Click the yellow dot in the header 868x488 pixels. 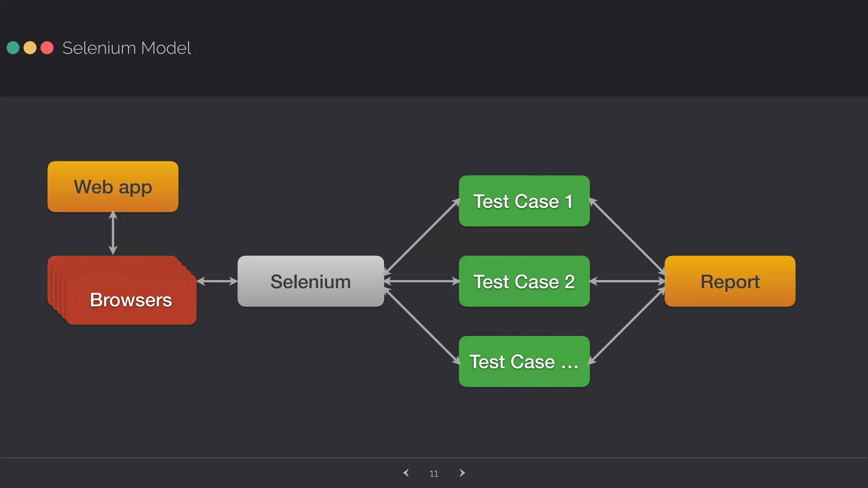(x=30, y=48)
